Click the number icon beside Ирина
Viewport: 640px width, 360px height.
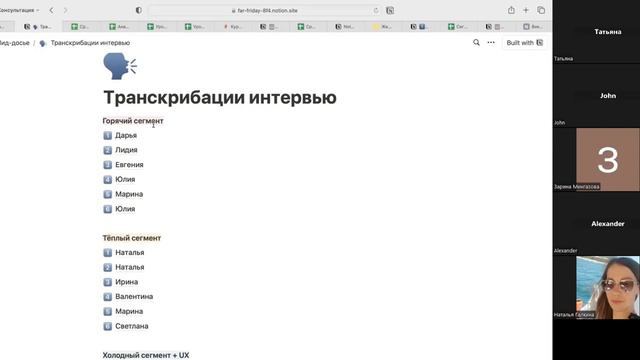(x=107, y=282)
